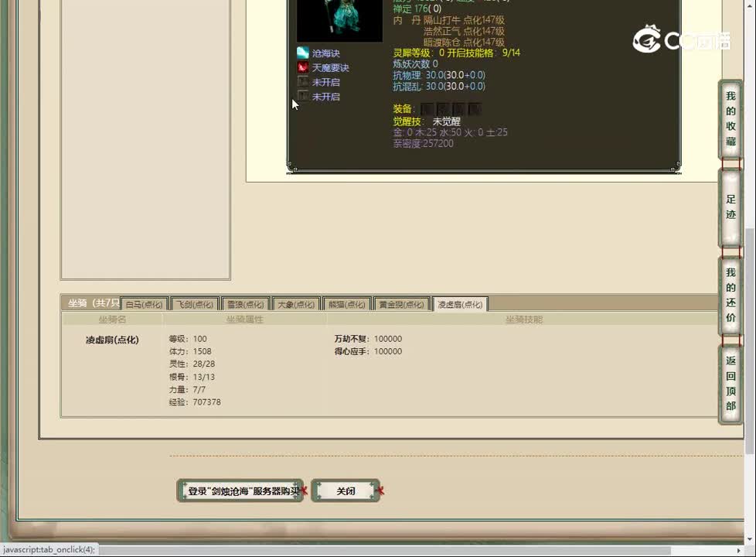
Task: Open 我的还价 side button
Action: (731, 295)
